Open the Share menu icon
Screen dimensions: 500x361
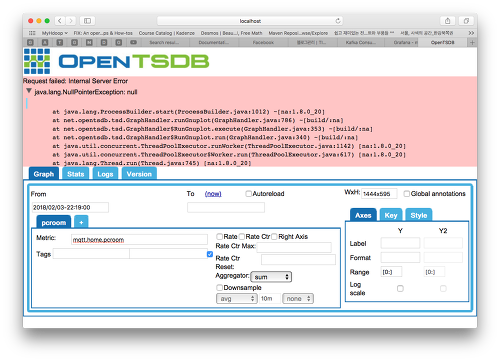[447, 21]
